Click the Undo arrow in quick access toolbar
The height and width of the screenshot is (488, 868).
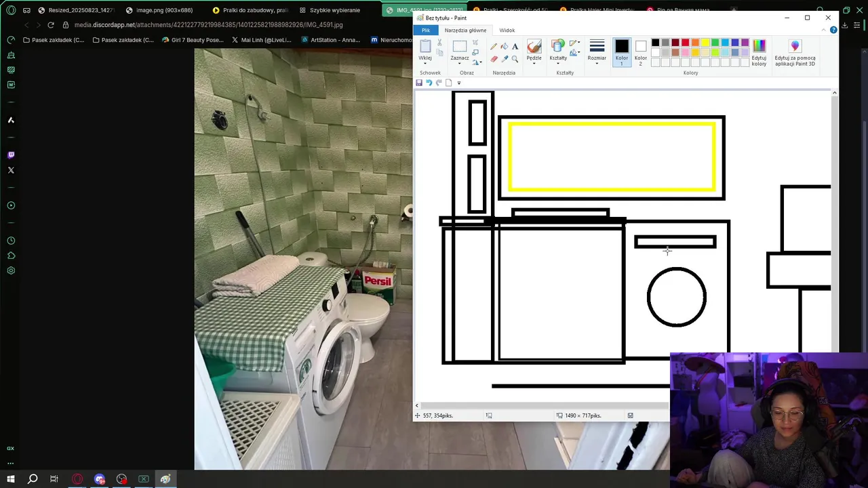[x=429, y=83]
